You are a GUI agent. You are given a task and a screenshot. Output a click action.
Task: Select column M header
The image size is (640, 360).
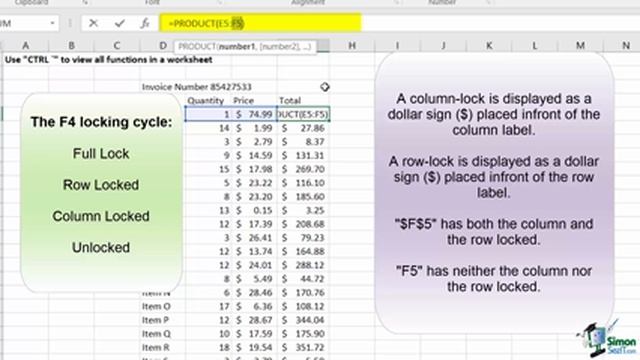(580, 45)
